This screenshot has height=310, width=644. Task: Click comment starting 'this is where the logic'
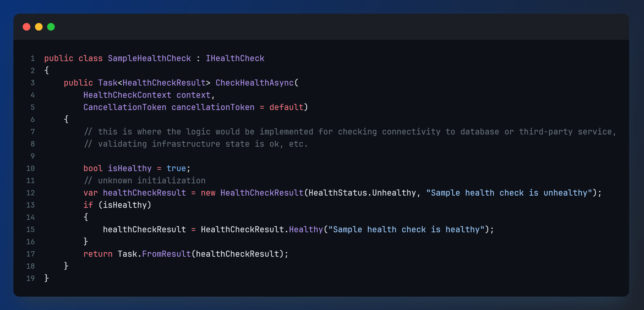click(x=350, y=132)
